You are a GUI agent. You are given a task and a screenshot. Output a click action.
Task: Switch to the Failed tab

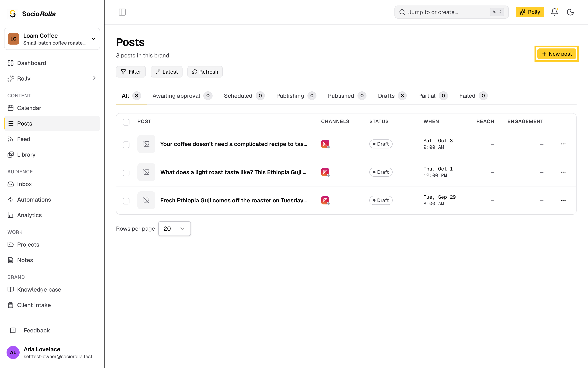pyautogui.click(x=473, y=96)
